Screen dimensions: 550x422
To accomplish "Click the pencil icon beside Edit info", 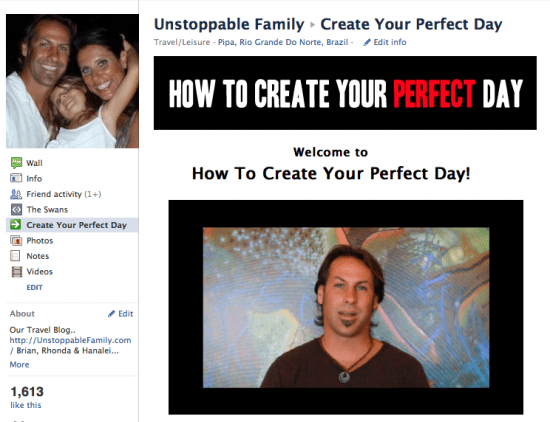I will [367, 42].
